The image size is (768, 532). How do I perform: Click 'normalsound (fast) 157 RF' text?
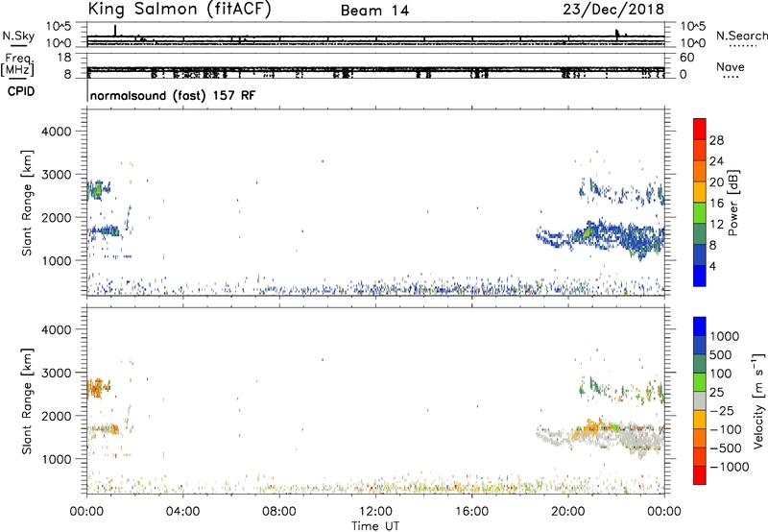173,95
